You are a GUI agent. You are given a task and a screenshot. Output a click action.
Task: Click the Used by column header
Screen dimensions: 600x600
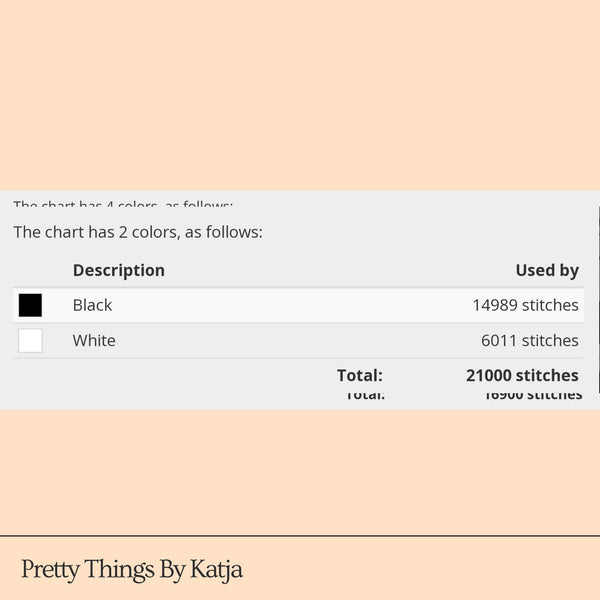[x=547, y=270]
